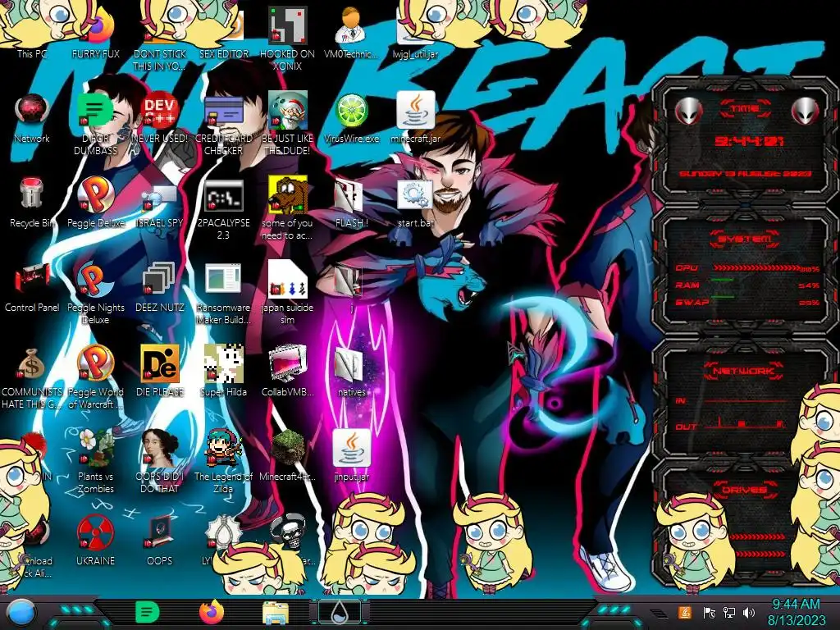Launch Peggle World of Warcraft shortcut

(95, 363)
